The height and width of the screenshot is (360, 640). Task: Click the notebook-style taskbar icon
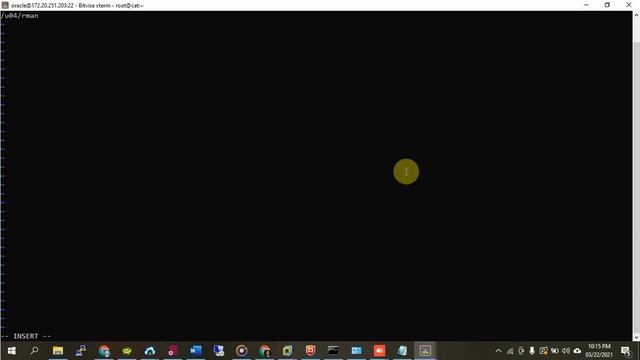(402, 351)
